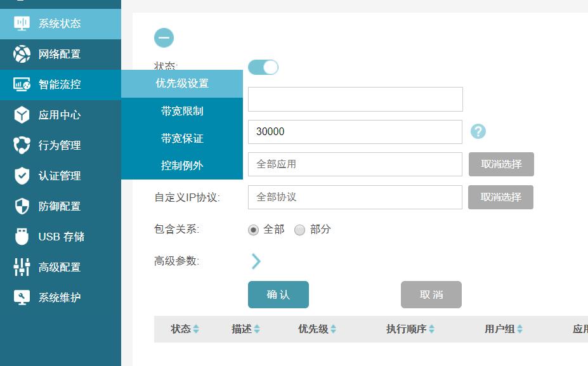Click the 确认 confirm button
Image resolution: width=588 pixels, height=366 pixels.
coord(278,294)
